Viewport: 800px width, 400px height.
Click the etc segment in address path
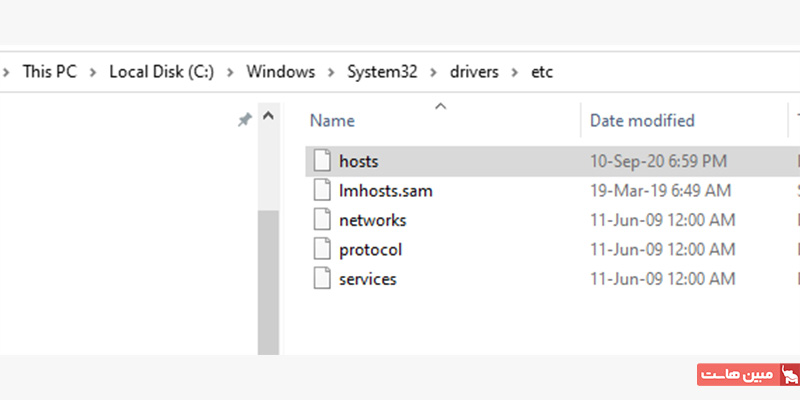tap(541, 72)
